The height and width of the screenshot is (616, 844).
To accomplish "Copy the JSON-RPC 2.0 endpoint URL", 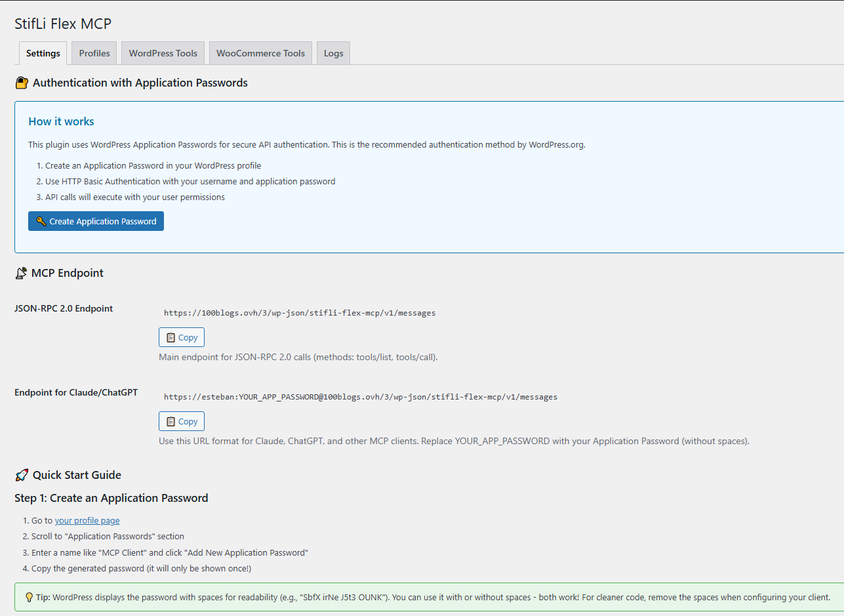I will [182, 337].
